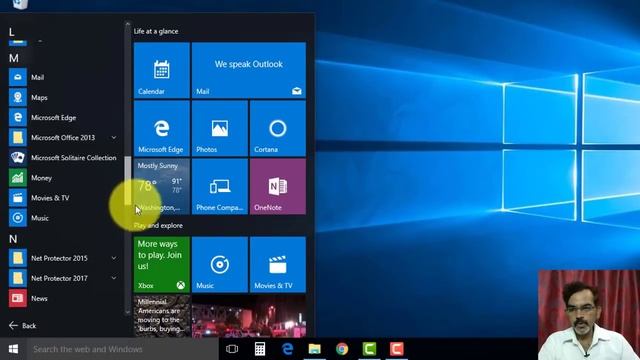Click the Money label text
This screenshot has width=640, height=360.
pos(41,178)
